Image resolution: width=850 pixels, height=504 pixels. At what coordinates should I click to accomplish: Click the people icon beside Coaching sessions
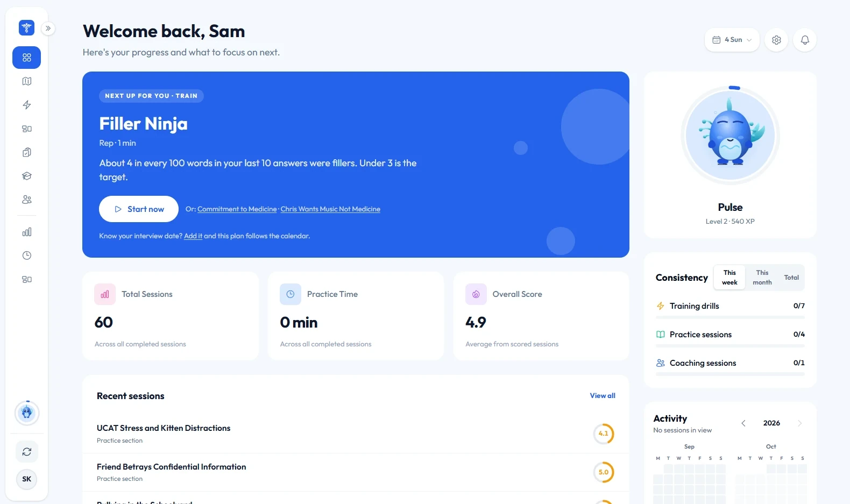tap(661, 363)
